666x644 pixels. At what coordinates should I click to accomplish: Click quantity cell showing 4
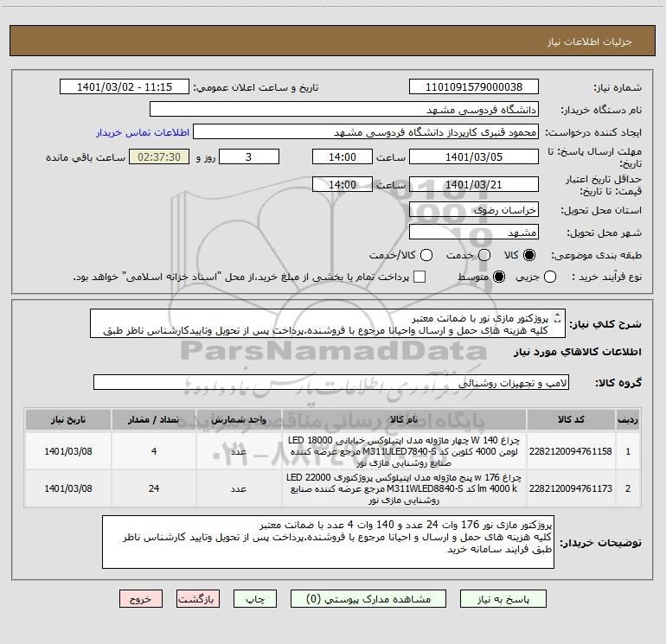tap(154, 451)
